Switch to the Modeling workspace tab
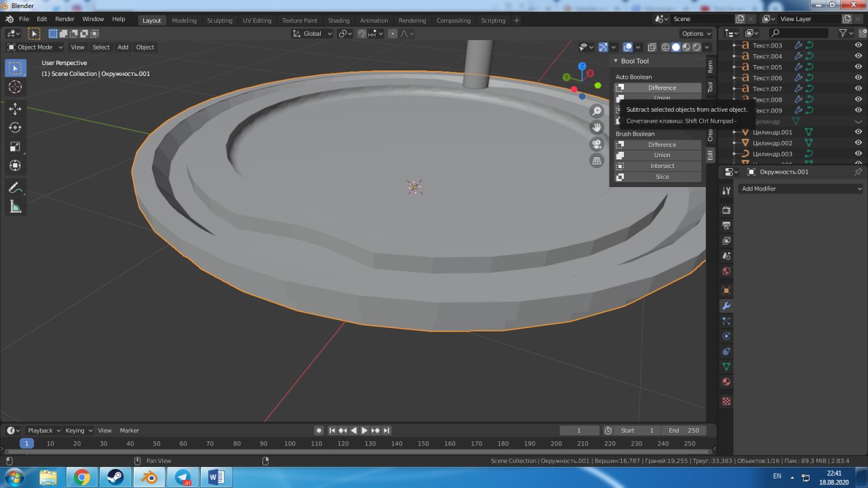 [184, 20]
